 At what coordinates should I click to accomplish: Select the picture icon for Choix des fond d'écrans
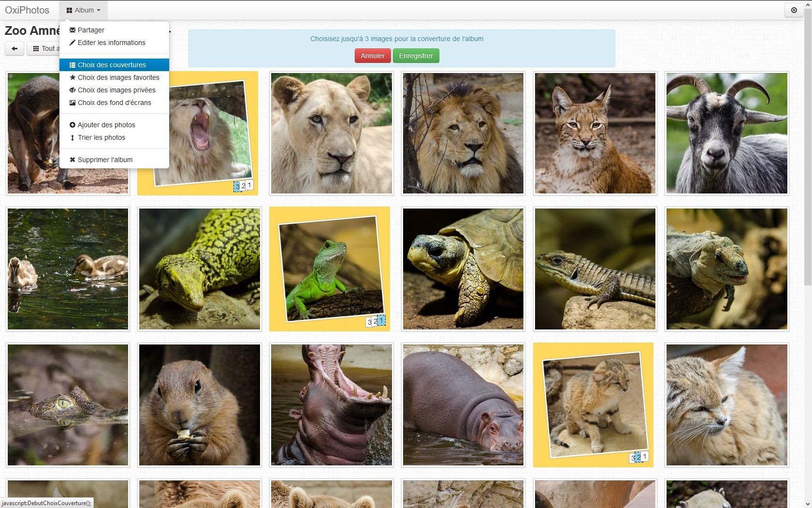click(x=72, y=103)
